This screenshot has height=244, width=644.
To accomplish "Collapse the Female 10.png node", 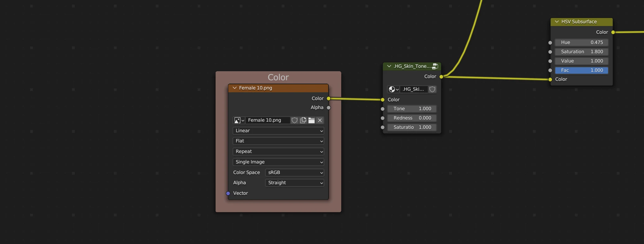I will (x=235, y=88).
